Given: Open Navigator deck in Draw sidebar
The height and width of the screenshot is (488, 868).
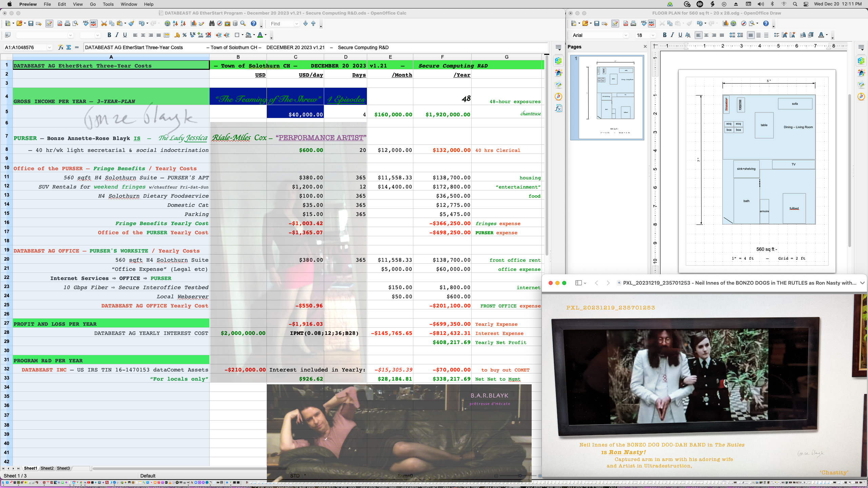Looking at the screenshot, I should point(861,97).
